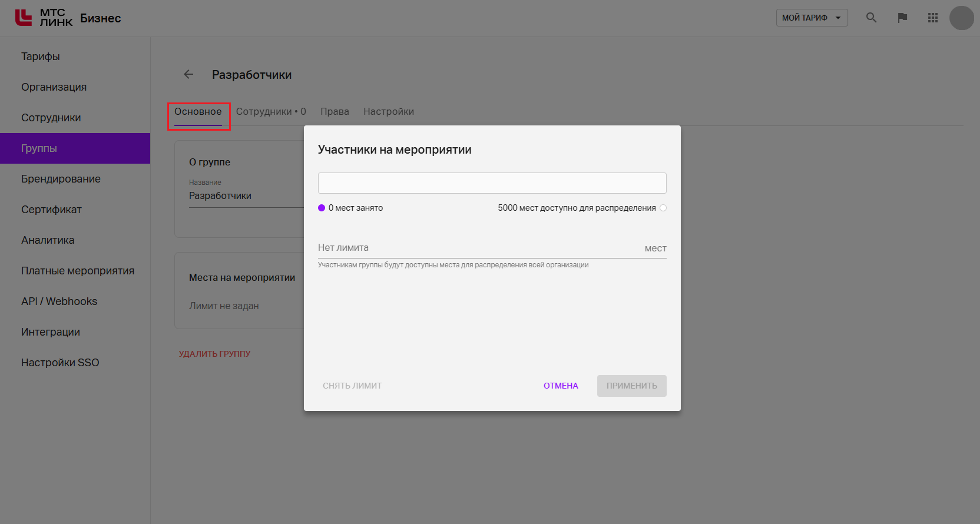
Task: Go to API / Webhooks section
Action: coord(59,301)
